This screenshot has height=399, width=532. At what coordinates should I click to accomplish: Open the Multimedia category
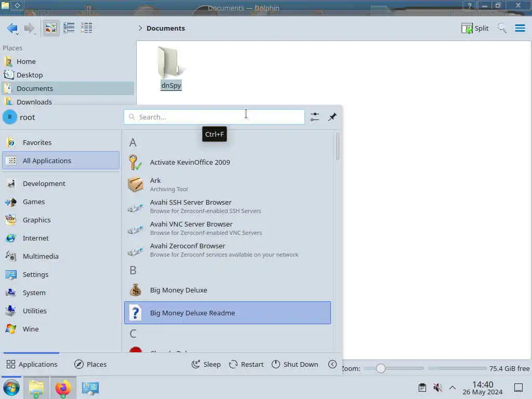[x=61, y=257]
